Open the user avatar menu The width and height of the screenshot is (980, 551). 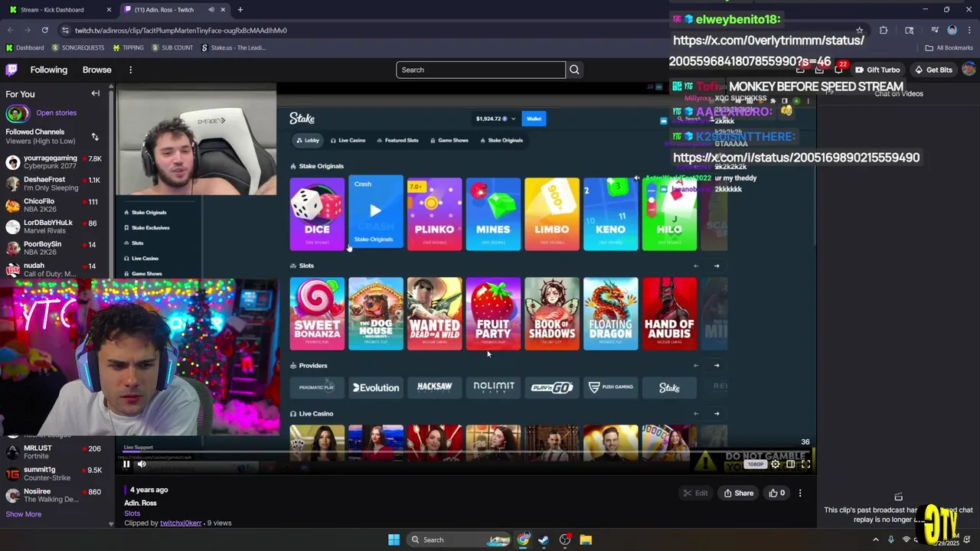click(969, 70)
